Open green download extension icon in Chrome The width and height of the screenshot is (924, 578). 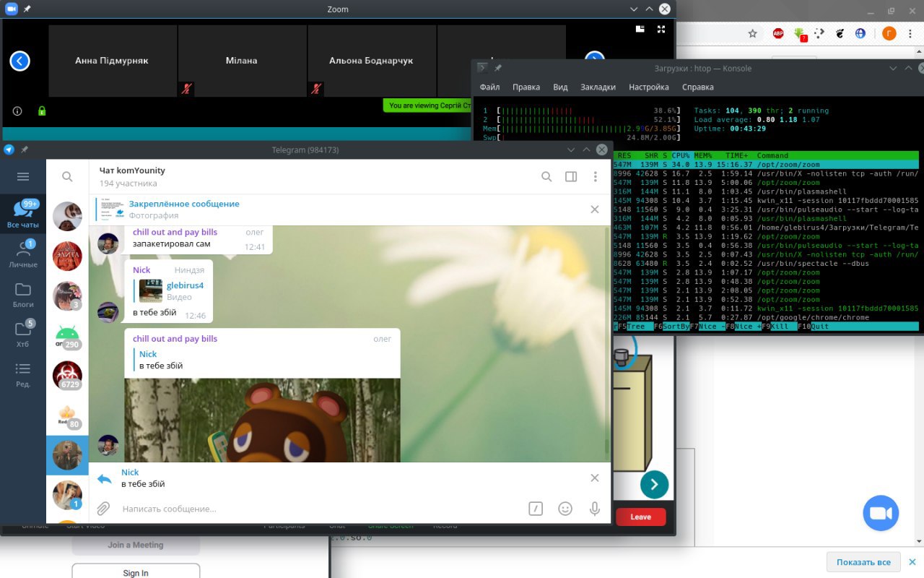800,33
